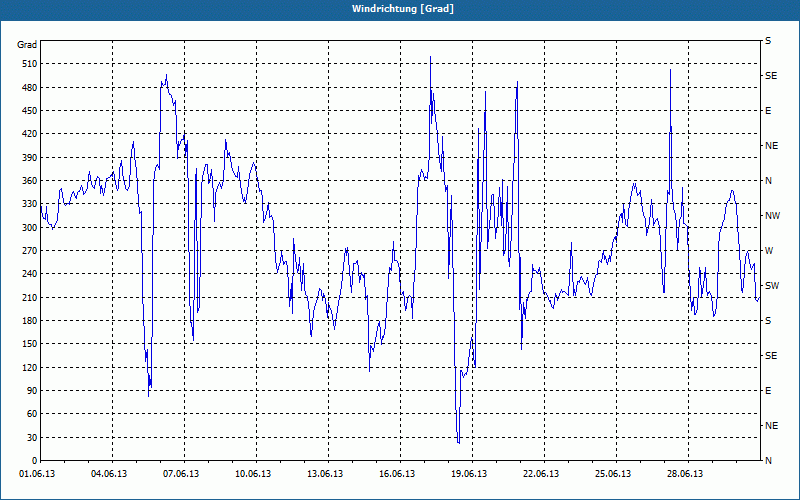Click the 30 y-axis value
Image resolution: width=800 pixels, height=500 pixels.
coord(32,437)
